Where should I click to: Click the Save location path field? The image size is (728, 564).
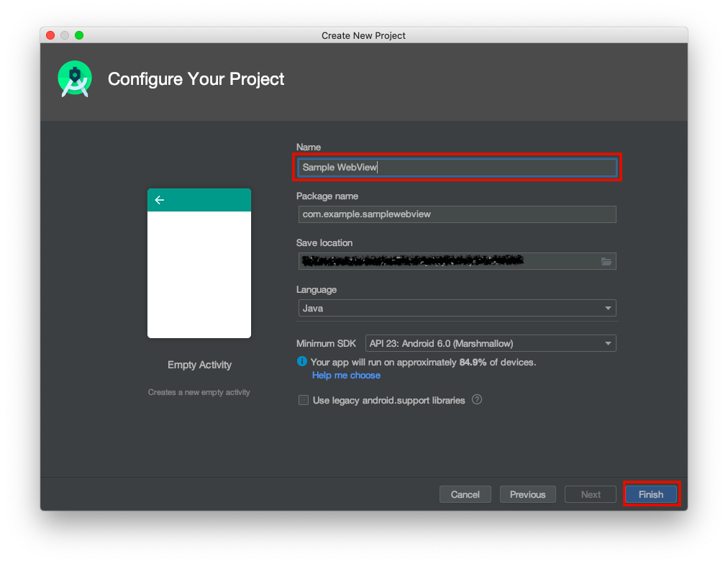pyautogui.click(x=458, y=261)
